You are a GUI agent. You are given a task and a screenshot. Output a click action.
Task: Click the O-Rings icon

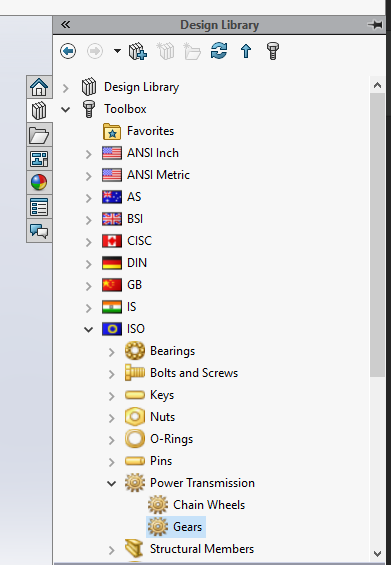click(x=135, y=439)
